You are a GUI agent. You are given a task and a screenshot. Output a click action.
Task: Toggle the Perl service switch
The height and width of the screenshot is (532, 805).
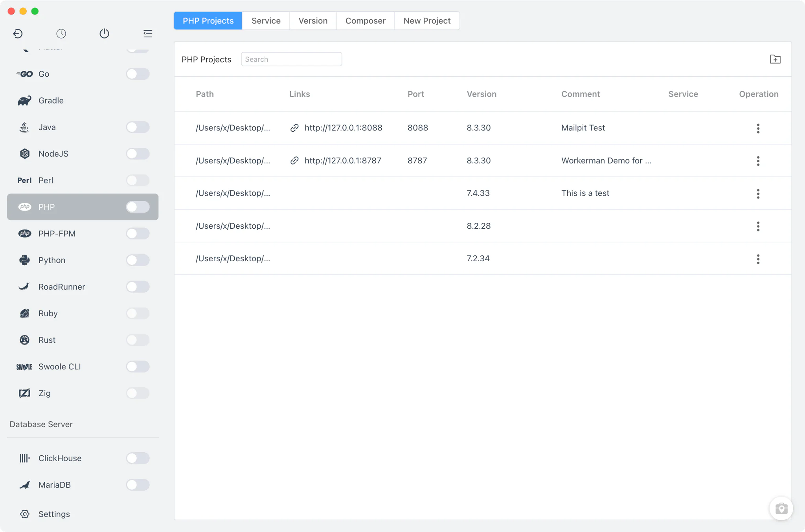point(138,180)
